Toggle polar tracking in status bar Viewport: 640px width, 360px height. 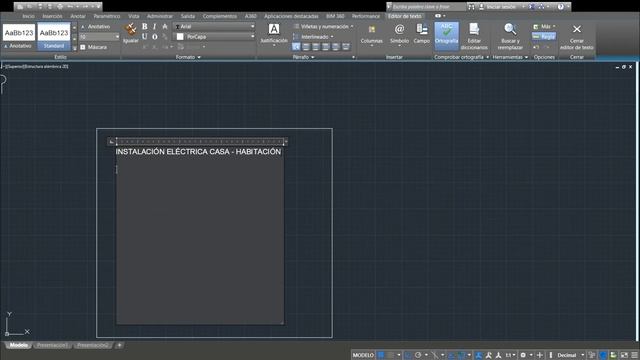click(x=418, y=355)
